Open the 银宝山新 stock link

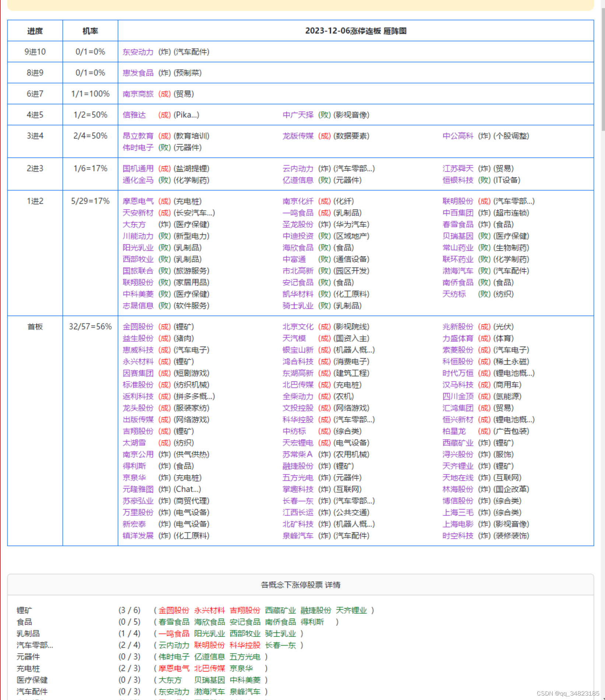point(298,350)
